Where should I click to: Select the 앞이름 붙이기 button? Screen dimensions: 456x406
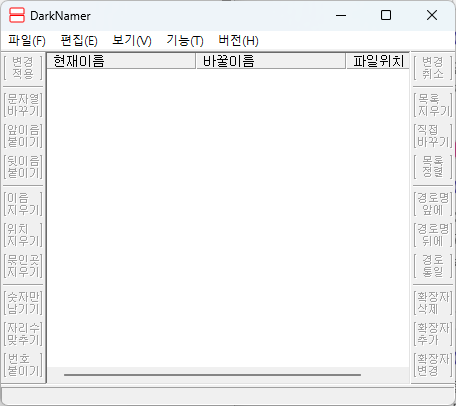pos(23,136)
